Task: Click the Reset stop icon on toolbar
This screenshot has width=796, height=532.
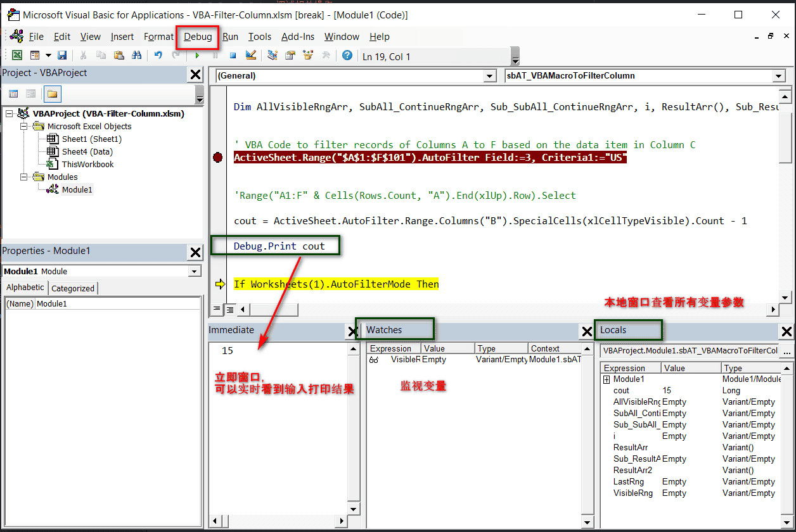Action: tap(233, 56)
